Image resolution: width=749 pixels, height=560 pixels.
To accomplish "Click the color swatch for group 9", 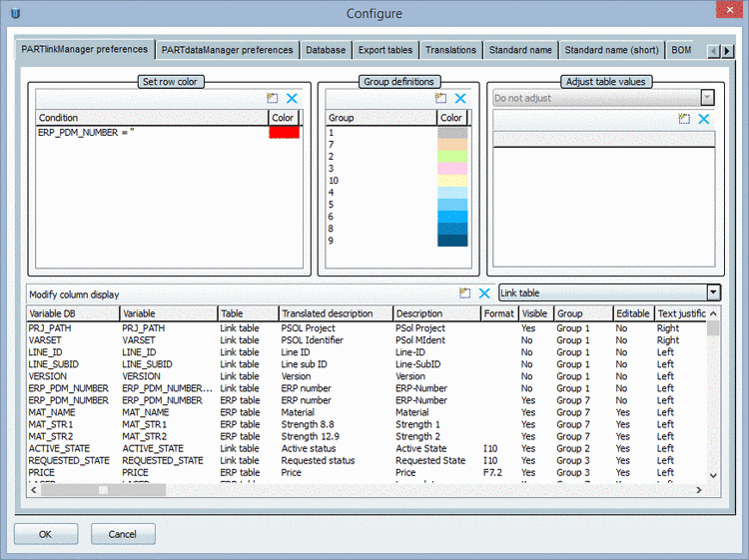I will [x=452, y=241].
